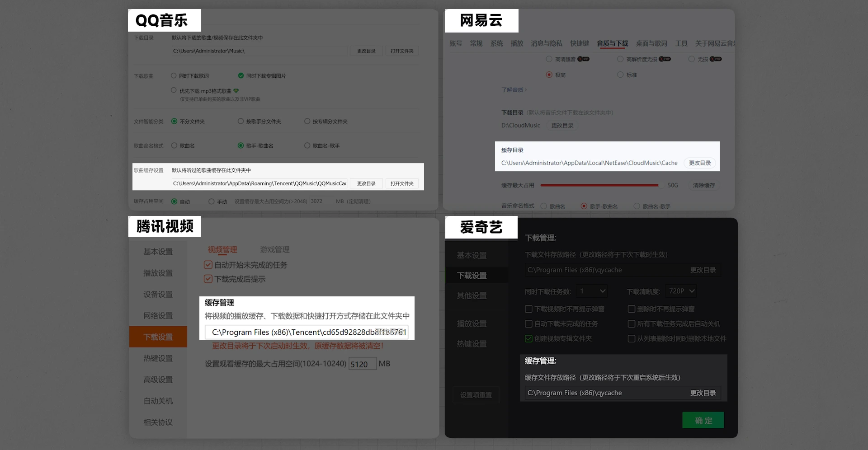
Task: Open 高级设置 in 腾讯视频 sidebar
Action: [158, 380]
